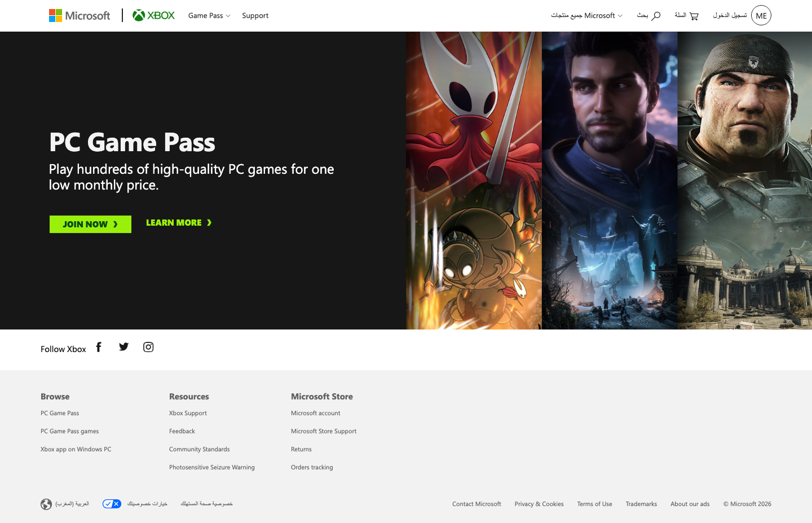Open Returns link
Viewport: 812px width, 523px height.
(301, 449)
